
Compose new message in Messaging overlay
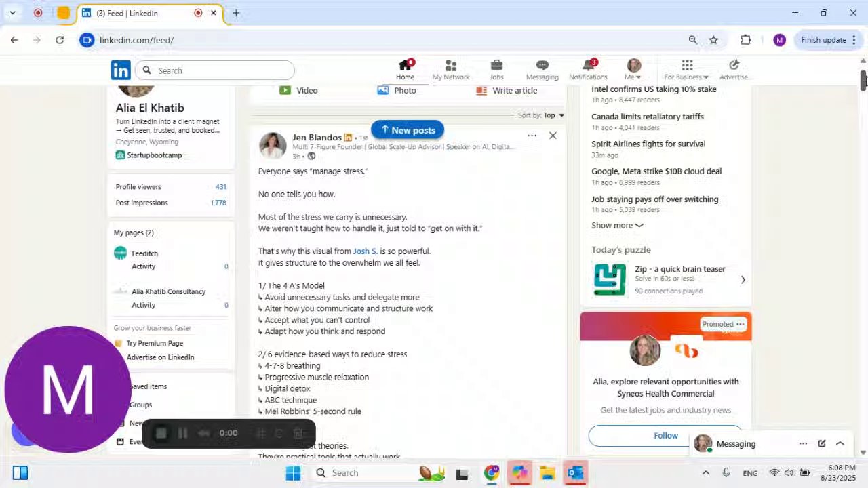click(x=822, y=444)
